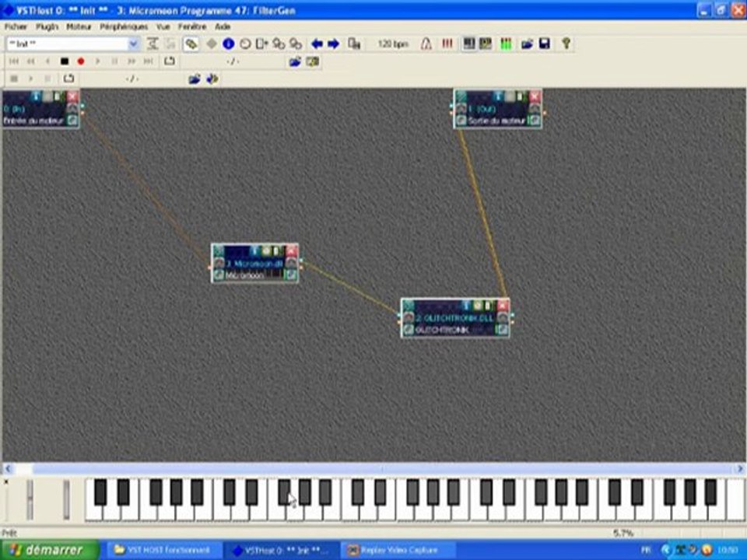Click the new plugin page-with-plus icon
The image size is (747, 560).
[x=261, y=44]
